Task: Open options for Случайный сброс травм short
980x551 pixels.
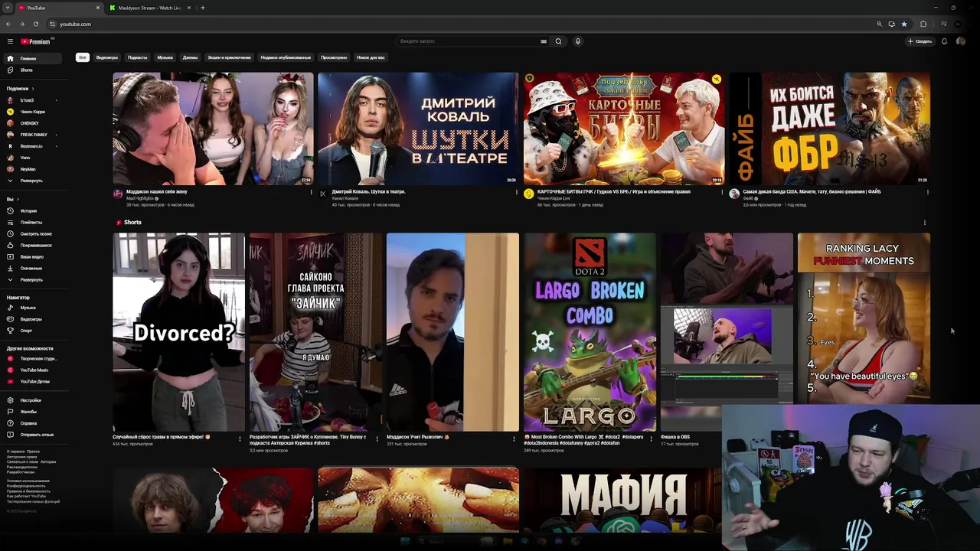Action: coord(240,439)
